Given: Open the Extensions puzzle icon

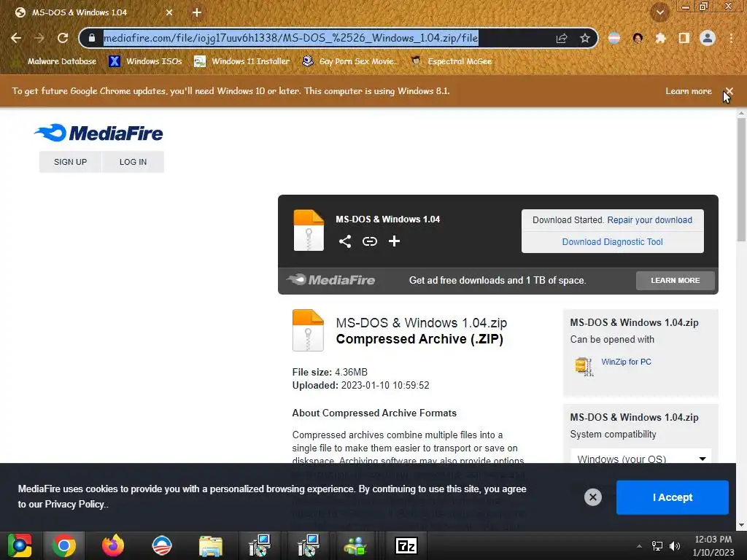Looking at the screenshot, I should (x=660, y=38).
